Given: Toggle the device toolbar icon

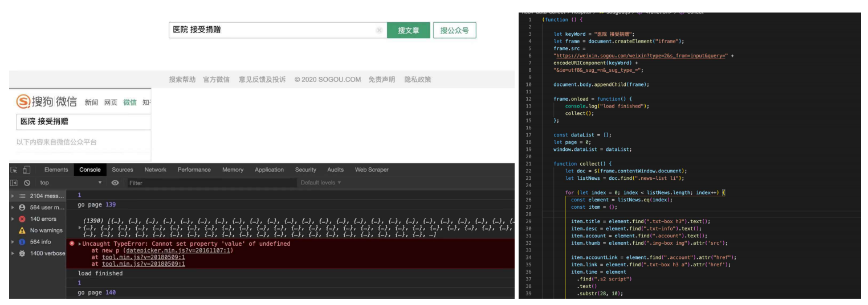Looking at the screenshot, I should (x=26, y=170).
